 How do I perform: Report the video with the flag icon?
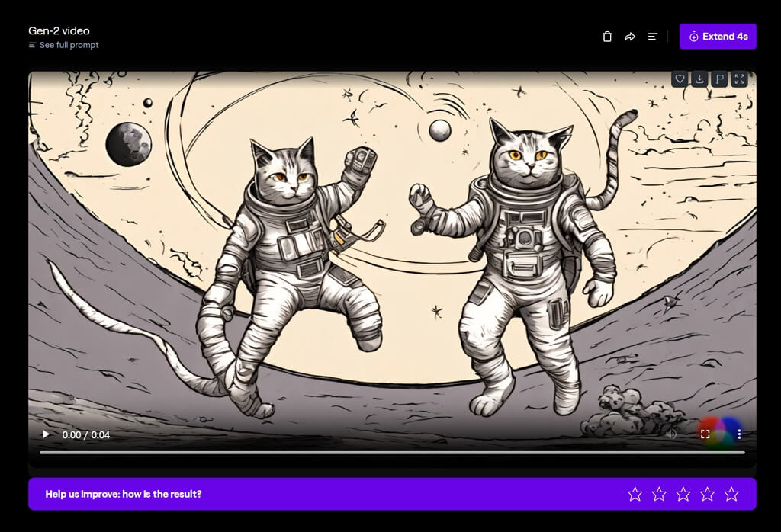(719, 79)
